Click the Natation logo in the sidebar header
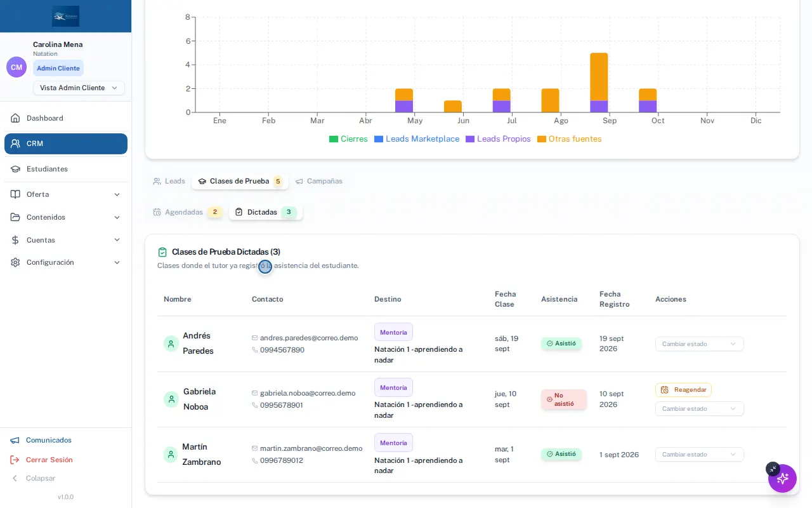 [66, 16]
